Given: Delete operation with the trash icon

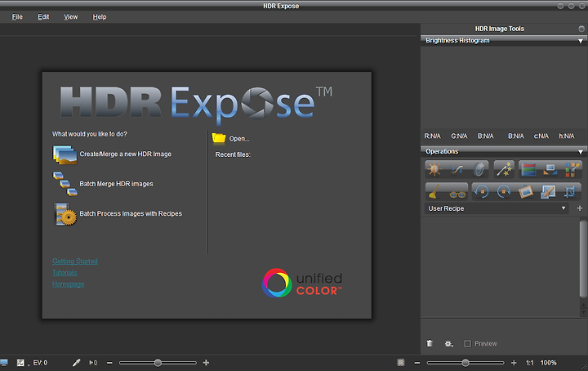Looking at the screenshot, I should coord(430,343).
